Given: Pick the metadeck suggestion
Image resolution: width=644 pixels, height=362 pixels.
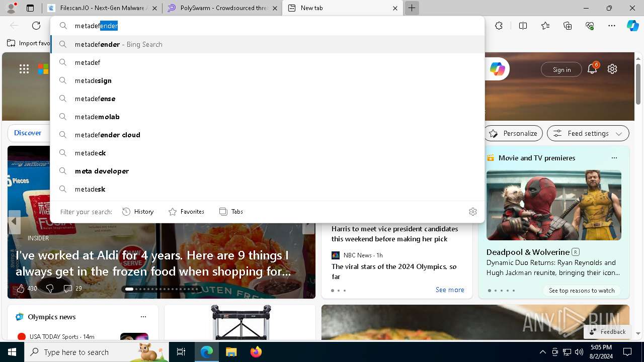Looking at the screenshot, I should (267, 153).
